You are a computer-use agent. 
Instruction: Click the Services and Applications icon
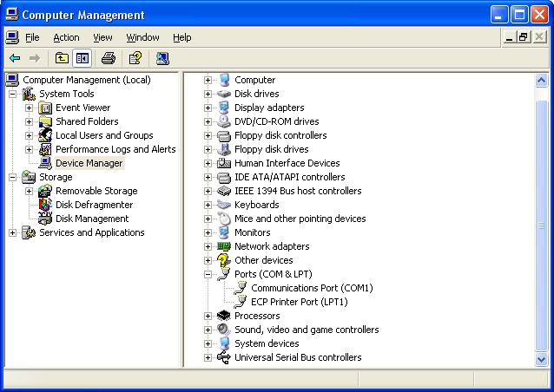[29, 232]
